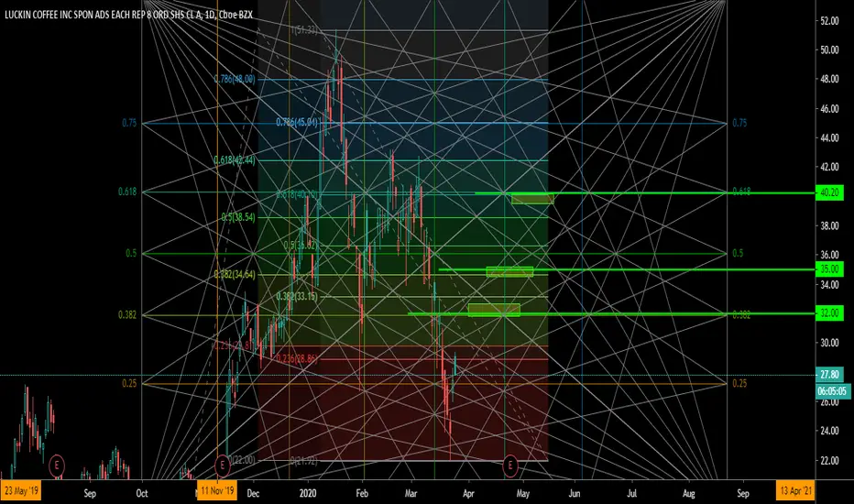Viewport: 854px width, 504px height.
Task: Select the 0.382(33.15) Fibonacci level label
Action: click(x=296, y=296)
